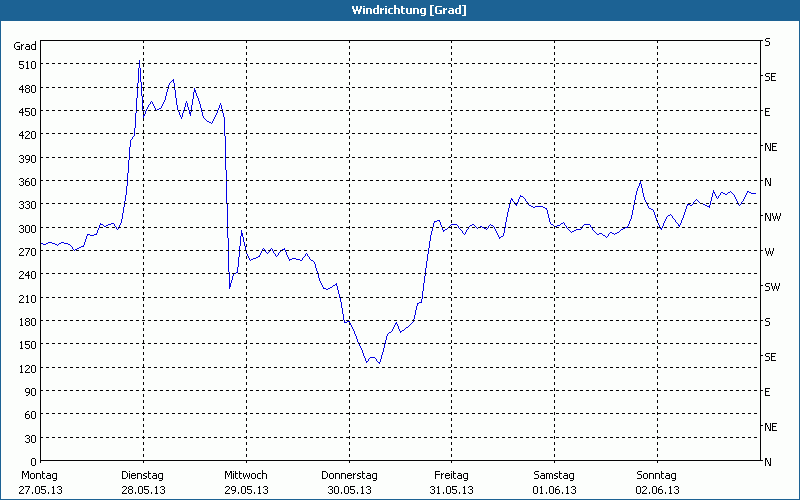Click the 30 y-axis label
This screenshot has height=500, width=800.
pos(31,439)
